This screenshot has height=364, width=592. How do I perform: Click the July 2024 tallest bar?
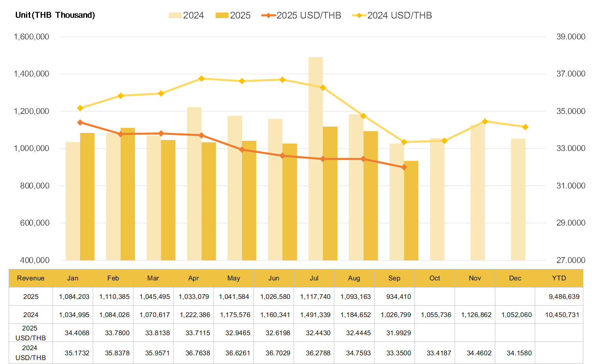315,158
